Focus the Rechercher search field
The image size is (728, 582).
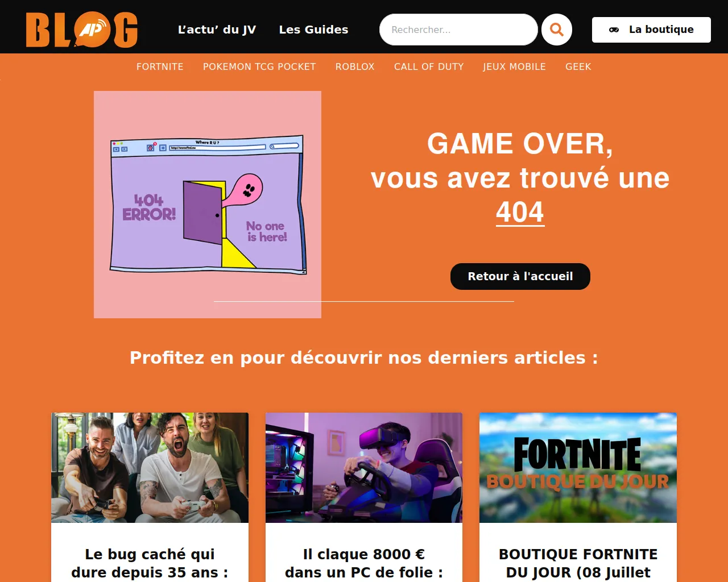(458, 30)
